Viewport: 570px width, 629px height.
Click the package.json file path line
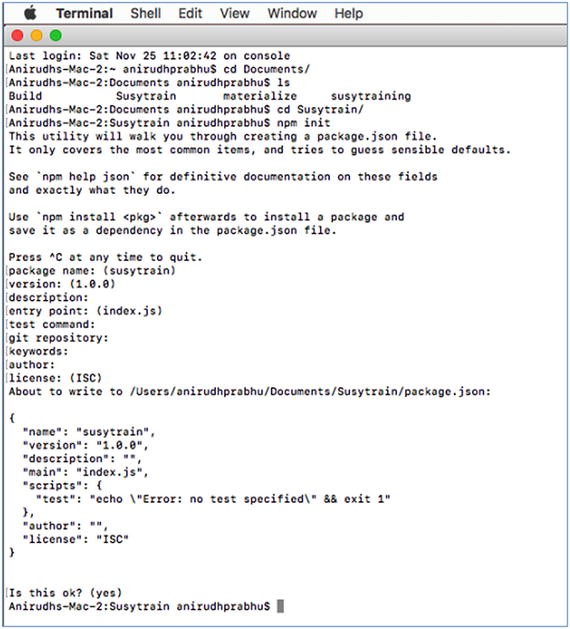coord(250,392)
